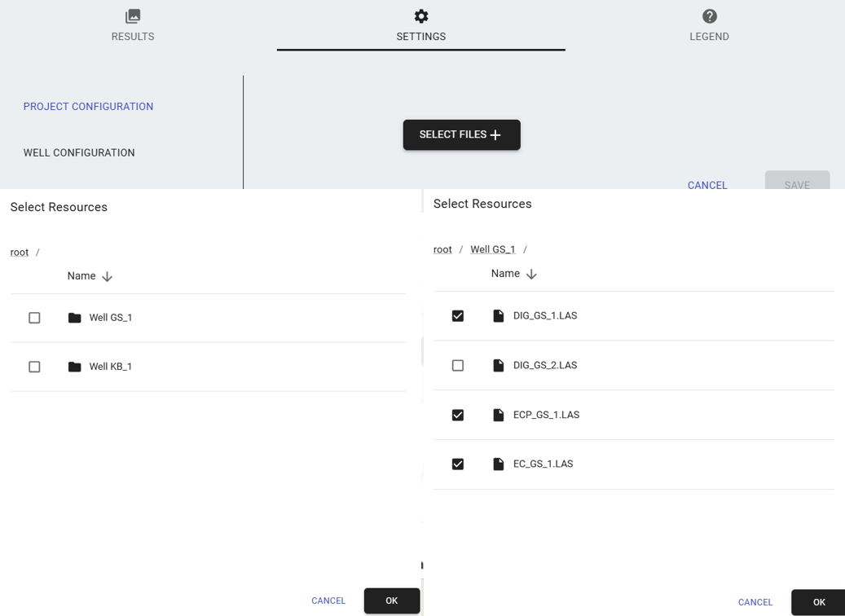Open Project Configuration section
This screenshot has height=616, width=845.
pos(88,107)
